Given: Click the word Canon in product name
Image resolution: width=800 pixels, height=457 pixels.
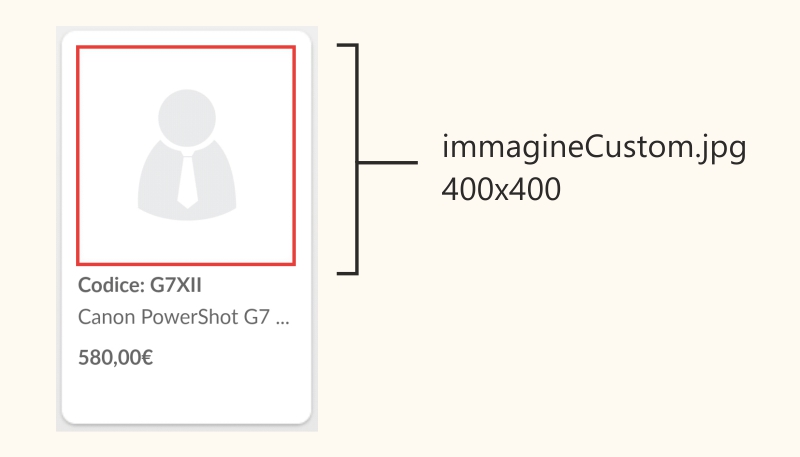Looking at the screenshot, I should (x=101, y=318).
